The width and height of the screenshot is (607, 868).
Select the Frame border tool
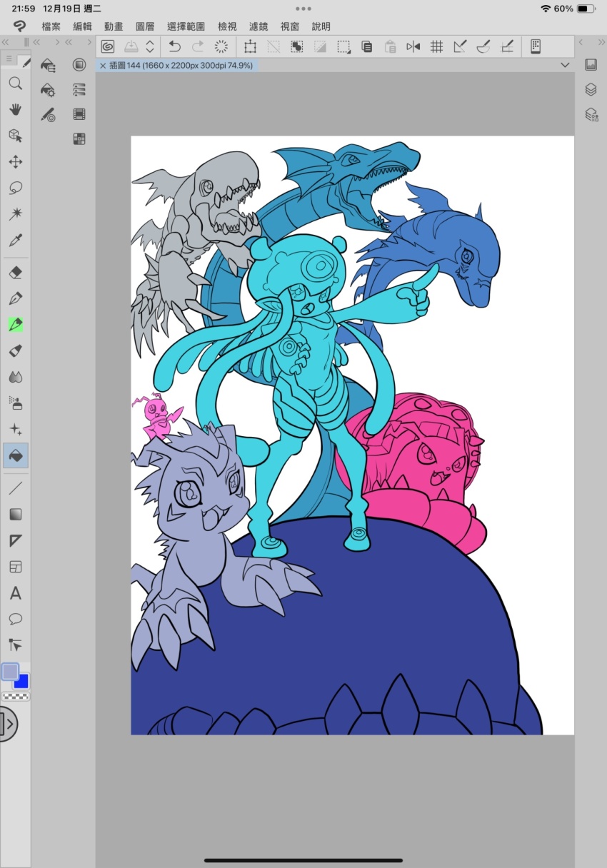(15, 567)
